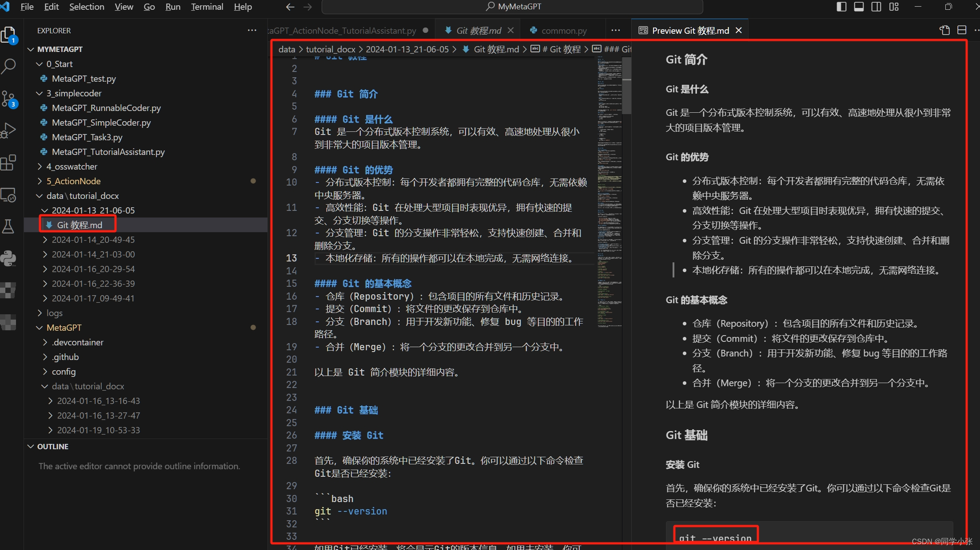
Task: Open the Explorer view in activity bar
Action: 8,35
